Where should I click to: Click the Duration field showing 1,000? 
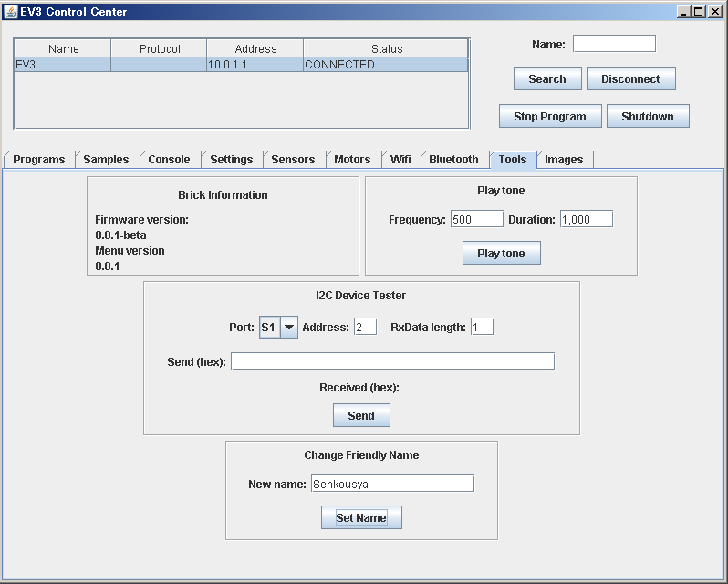(x=587, y=219)
